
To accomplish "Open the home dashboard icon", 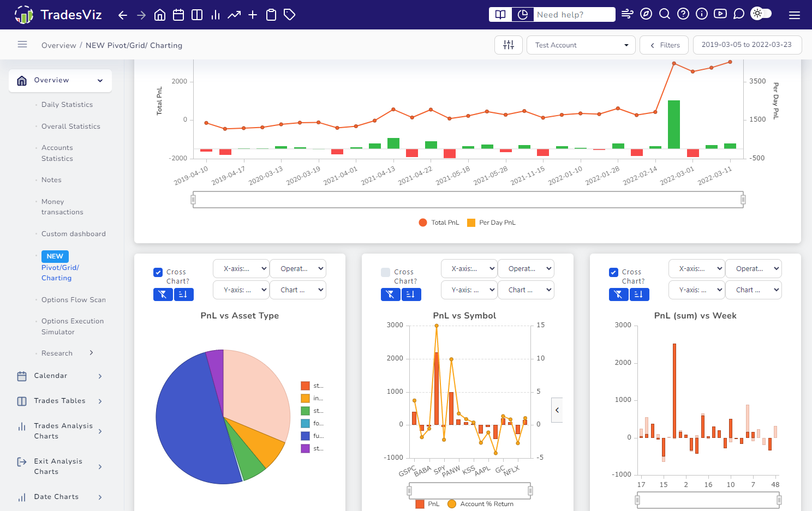I will click(160, 15).
